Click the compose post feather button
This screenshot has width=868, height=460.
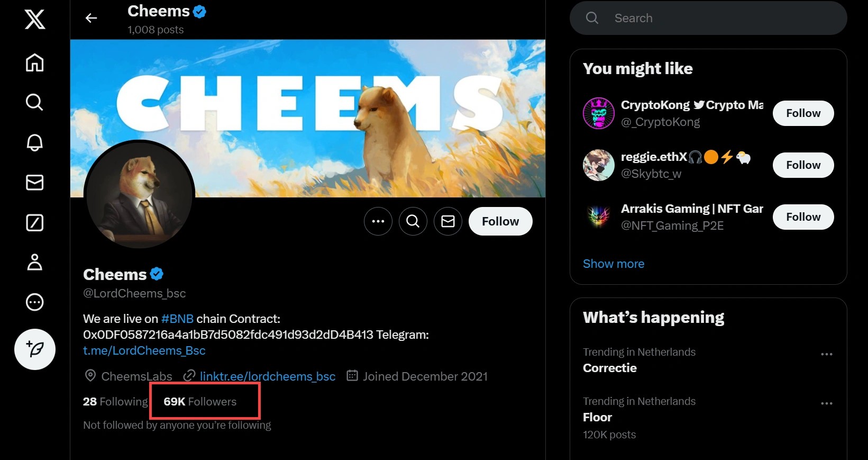coord(35,349)
